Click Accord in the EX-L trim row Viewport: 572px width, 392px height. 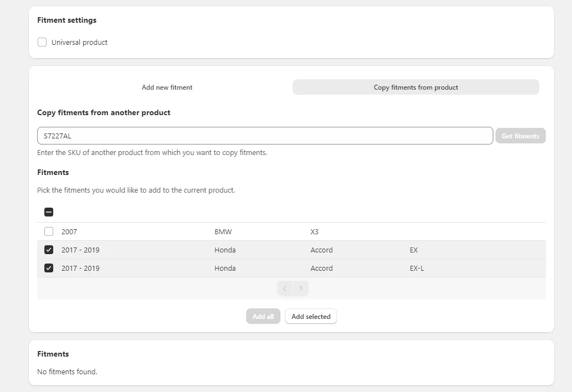[x=321, y=268]
